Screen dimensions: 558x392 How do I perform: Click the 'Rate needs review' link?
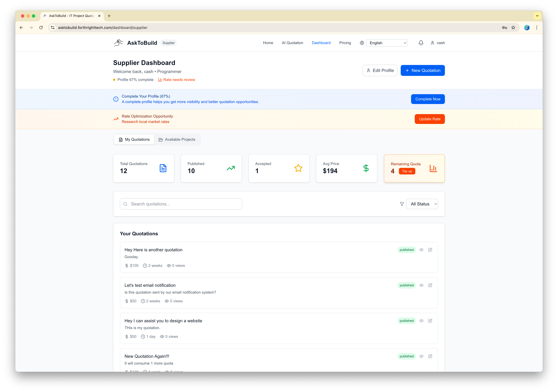pyautogui.click(x=176, y=80)
